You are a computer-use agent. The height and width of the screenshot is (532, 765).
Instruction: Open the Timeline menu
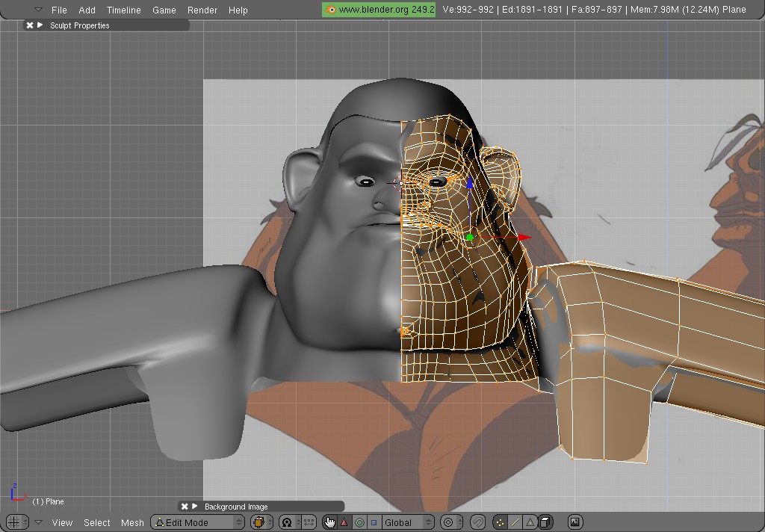(124, 10)
